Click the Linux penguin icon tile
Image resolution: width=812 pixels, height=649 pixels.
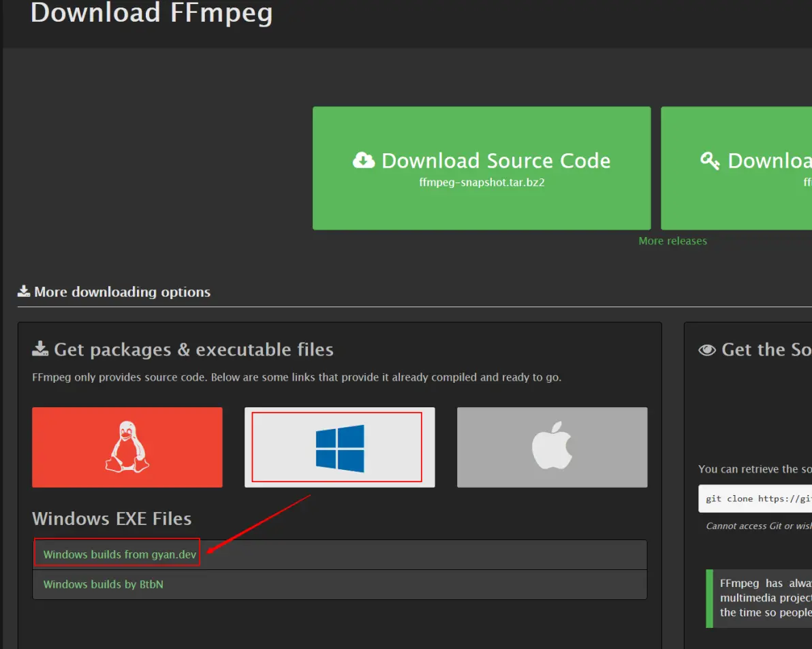pyautogui.click(x=127, y=447)
